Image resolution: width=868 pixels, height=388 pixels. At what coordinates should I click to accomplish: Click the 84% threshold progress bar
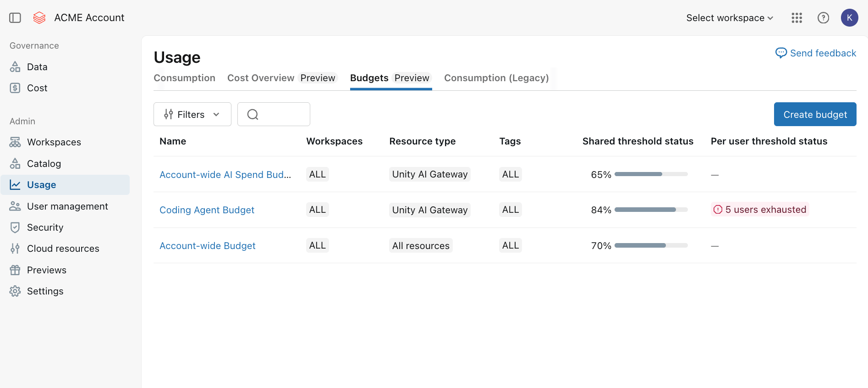[651, 210]
